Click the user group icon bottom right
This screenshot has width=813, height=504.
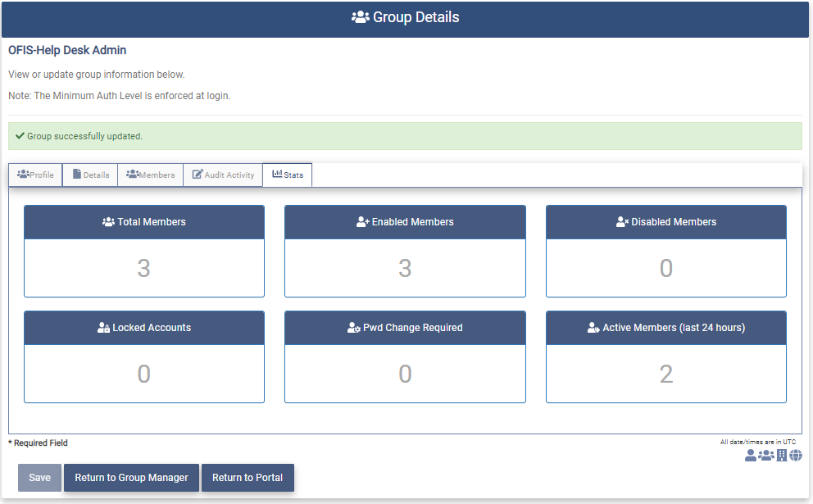[x=765, y=456]
